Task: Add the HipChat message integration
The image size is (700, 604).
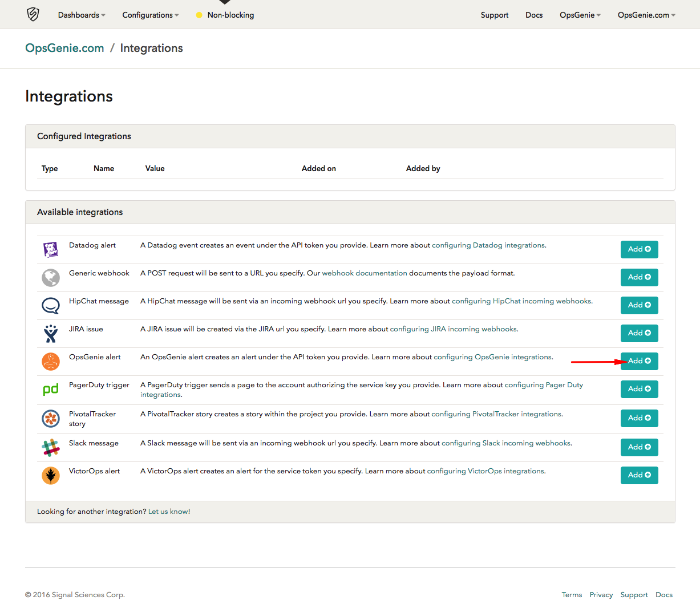Action: point(640,305)
